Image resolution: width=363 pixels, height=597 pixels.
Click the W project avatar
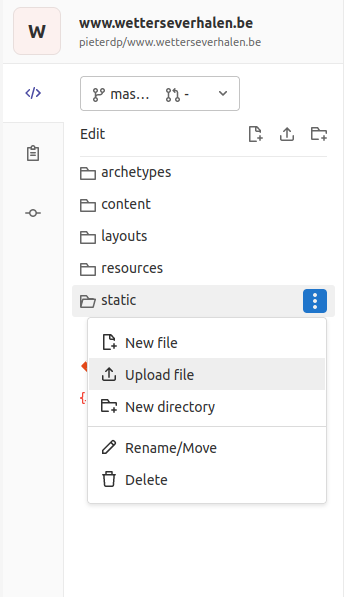37,31
